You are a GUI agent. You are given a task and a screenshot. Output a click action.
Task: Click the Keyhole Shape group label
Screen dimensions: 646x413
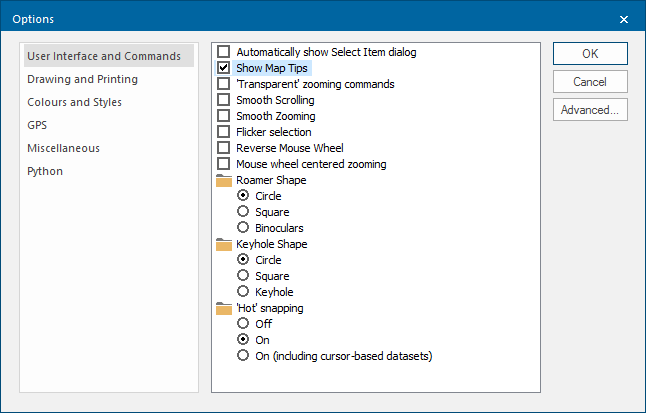click(x=272, y=244)
